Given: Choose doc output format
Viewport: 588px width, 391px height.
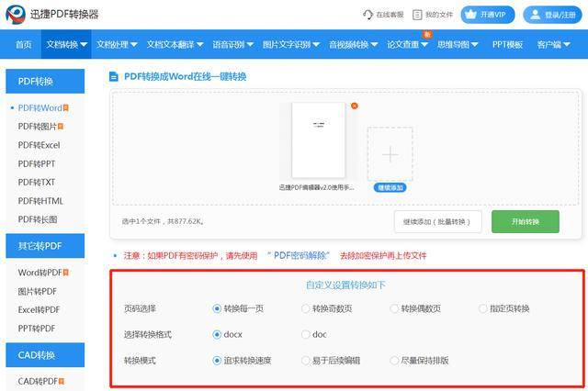Looking at the screenshot, I should (306, 334).
